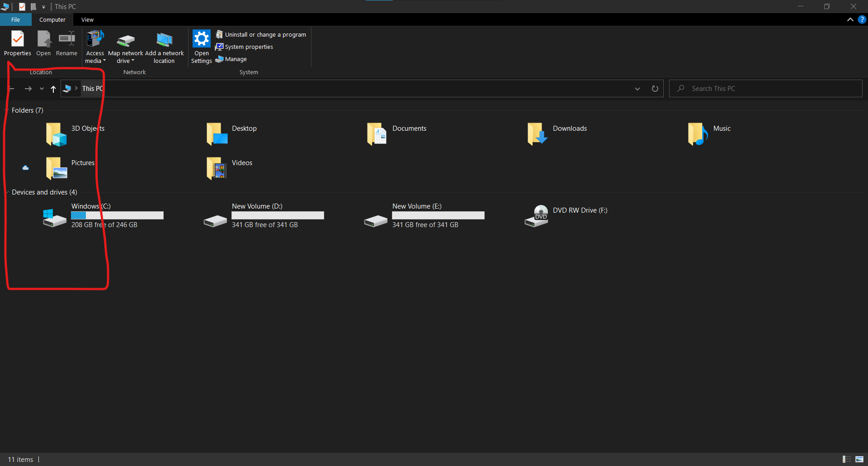Click New Volume (D:) storage bar
The height and width of the screenshot is (466, 868).
pyautogui.click(x=278, y=215)
